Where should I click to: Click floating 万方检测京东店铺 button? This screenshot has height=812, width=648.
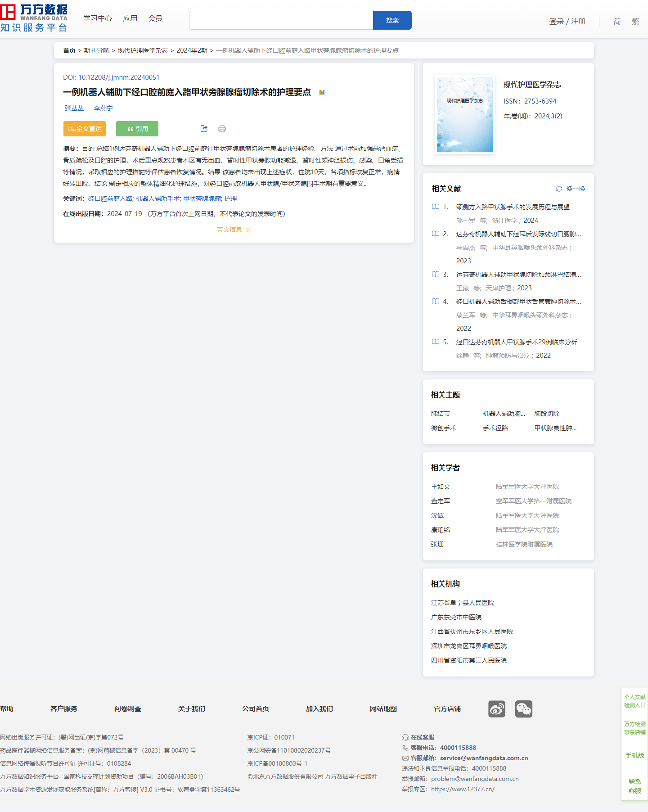pos(634,728)
